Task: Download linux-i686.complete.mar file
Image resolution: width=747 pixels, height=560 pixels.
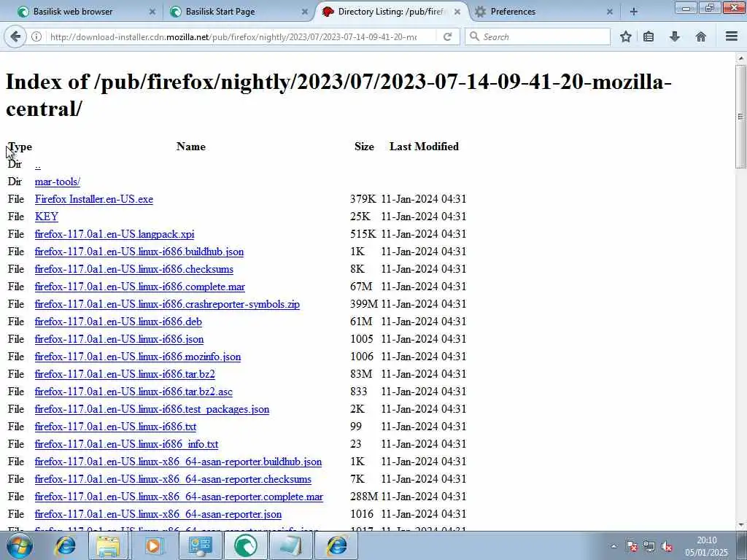Action: pos(139,287)
